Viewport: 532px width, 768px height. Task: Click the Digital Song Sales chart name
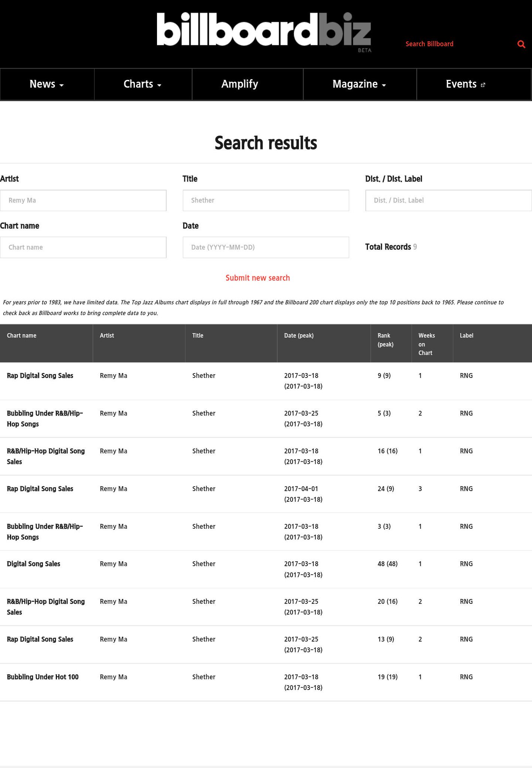point(33,564)
